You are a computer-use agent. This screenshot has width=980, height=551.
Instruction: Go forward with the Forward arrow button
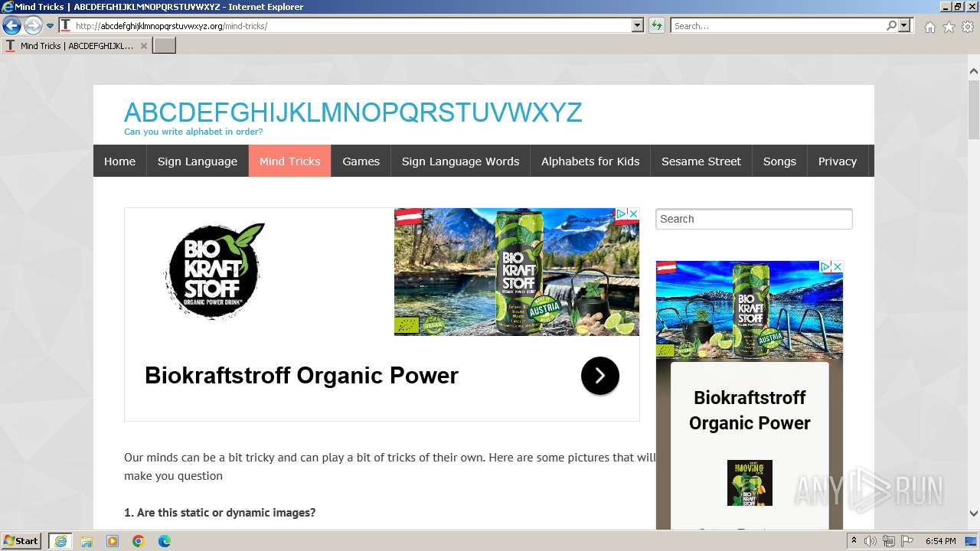tap(33, 26)
